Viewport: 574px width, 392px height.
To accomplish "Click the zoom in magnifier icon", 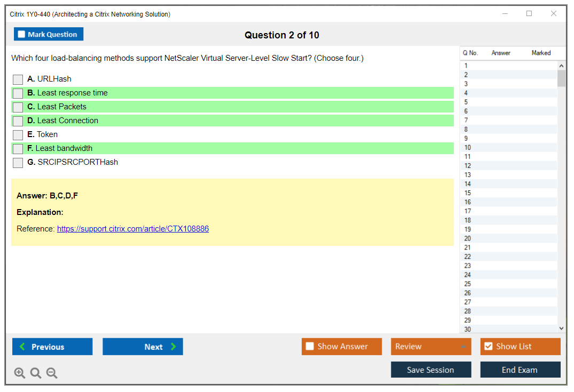I will pos(20,373).
